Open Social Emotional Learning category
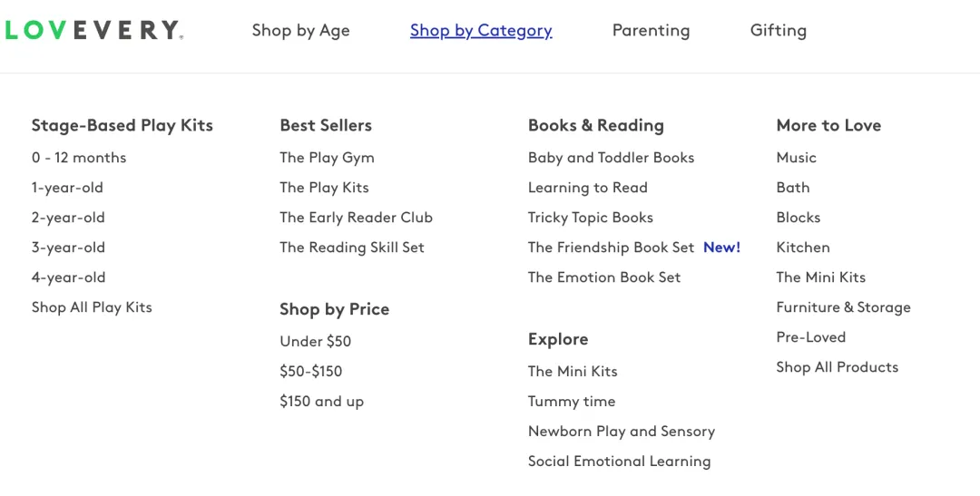980x496 pixels. [619, 461]
